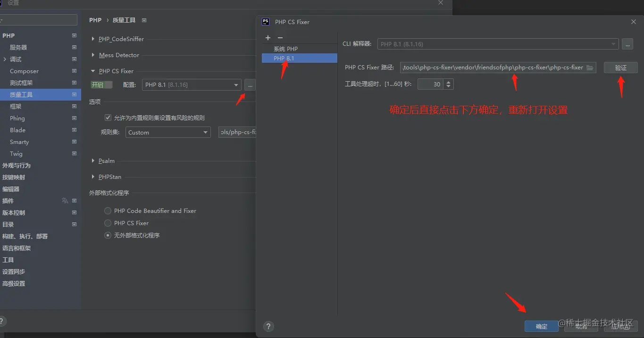Toggle the 开启 switch for PHP CS Fixer
Viewport: 644px width, 338px height.
click(102, 85)
